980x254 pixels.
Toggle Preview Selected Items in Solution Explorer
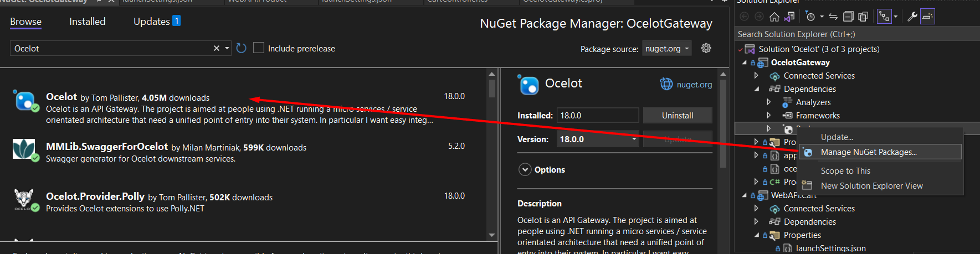pos(927,17)
